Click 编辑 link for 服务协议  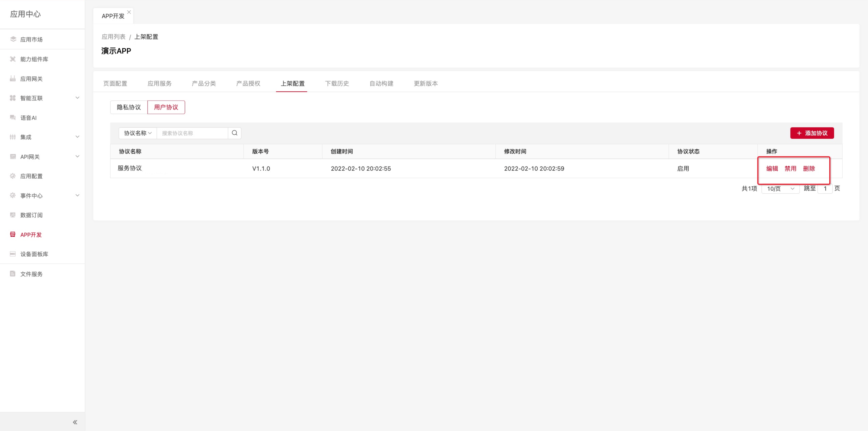[x=772, y=168]
